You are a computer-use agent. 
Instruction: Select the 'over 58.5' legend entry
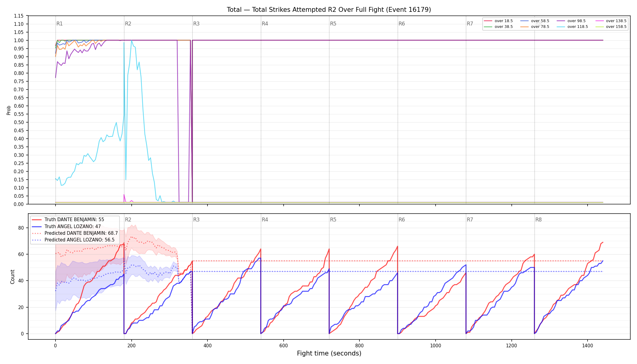535,21
